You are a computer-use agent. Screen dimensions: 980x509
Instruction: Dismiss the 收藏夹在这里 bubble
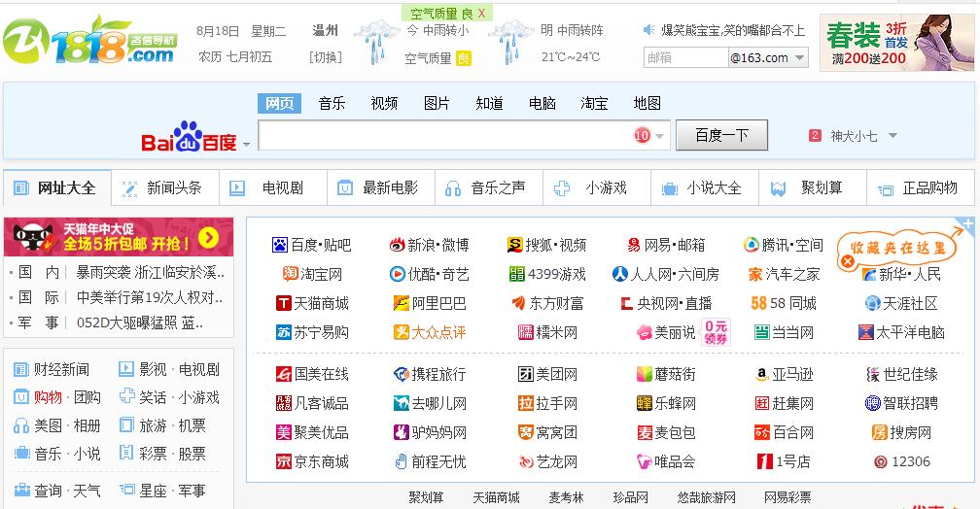[x=847, y=262]
